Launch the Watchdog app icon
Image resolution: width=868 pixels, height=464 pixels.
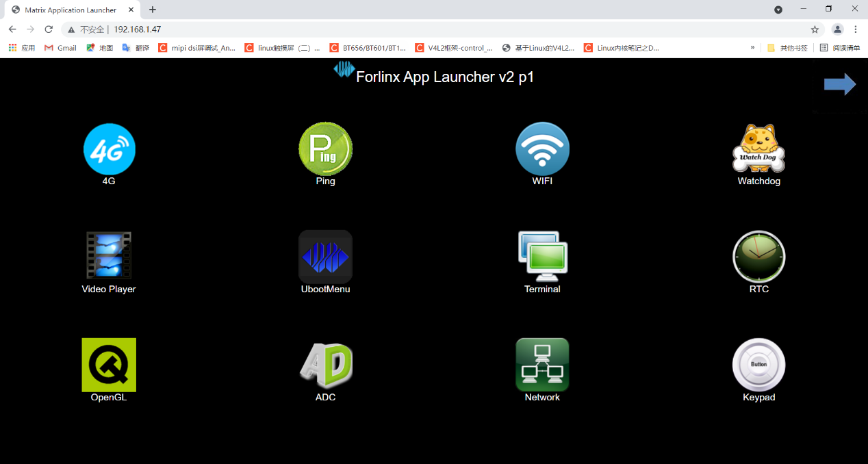tap(758, 149)
